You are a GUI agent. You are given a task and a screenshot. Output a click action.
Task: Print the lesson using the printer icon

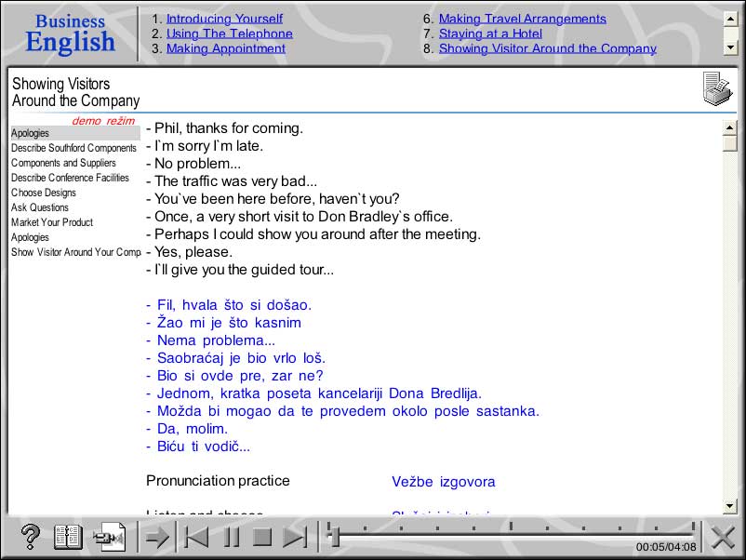click(716, 88)
